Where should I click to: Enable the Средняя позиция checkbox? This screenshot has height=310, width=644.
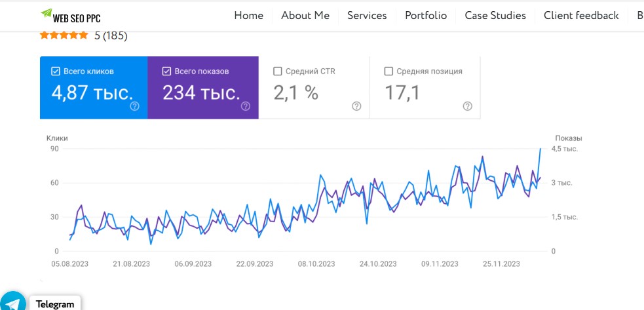click(x=388, y=71)
